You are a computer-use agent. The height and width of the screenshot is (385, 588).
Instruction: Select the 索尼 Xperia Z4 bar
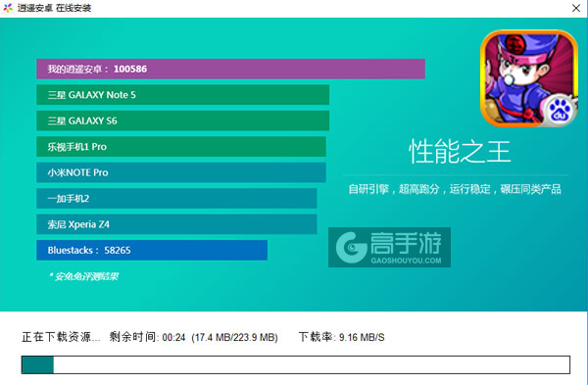click(x=176, y=224)
